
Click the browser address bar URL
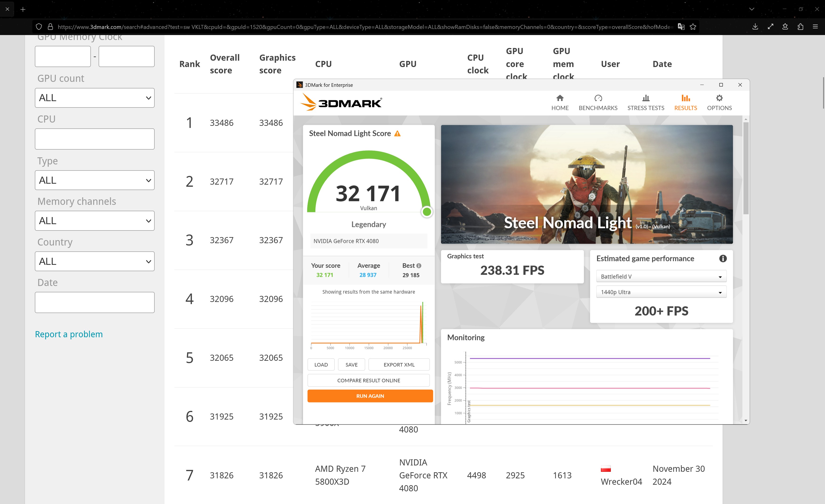click(x=365, y=27)
